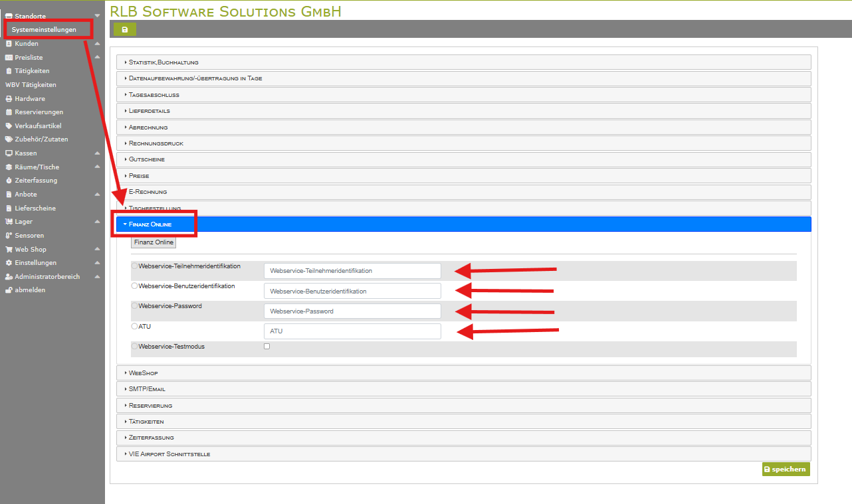Expand the WebShop settings section

point(464,373)
